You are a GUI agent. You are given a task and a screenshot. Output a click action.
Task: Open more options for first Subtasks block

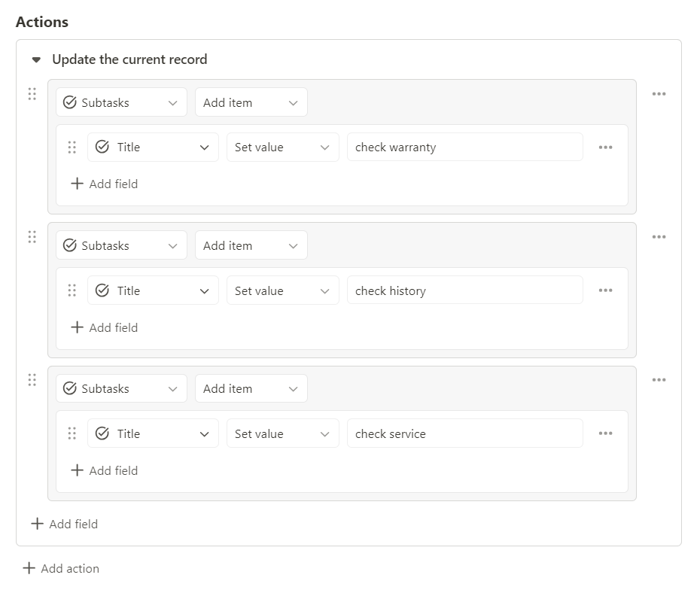[x=659, y=94]
